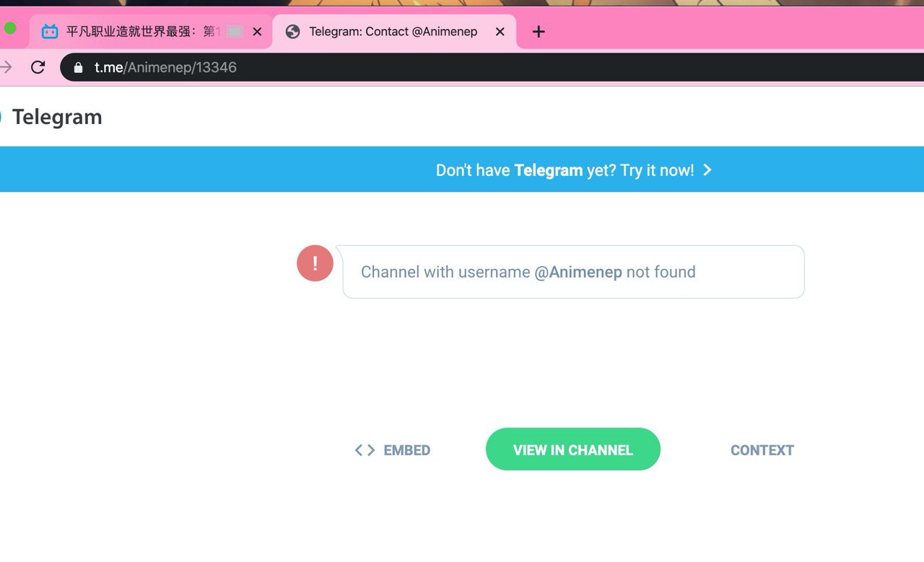
Task: Click the green window maximize button
Action: coord(10,28)
